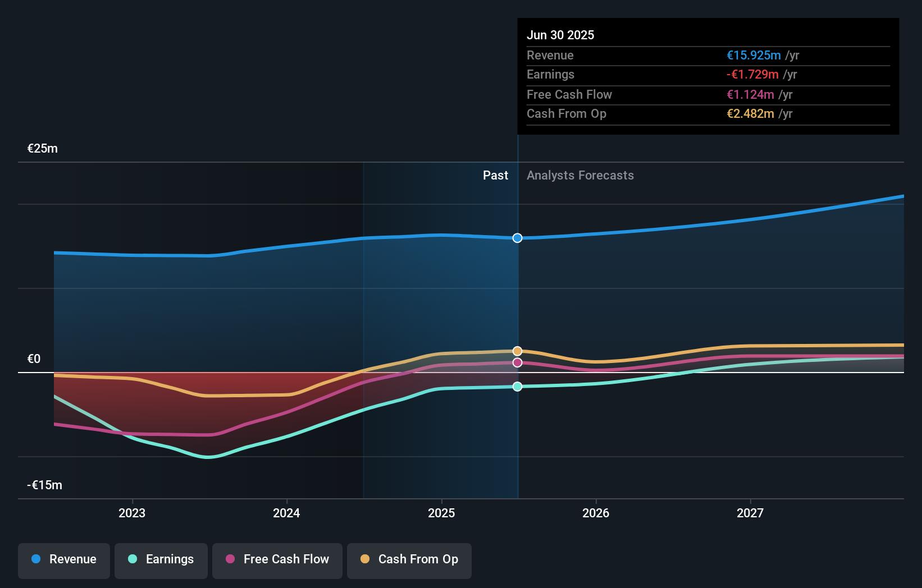Screen dimensions: 922x588
Task: Click the €0 y-axis label
Action: click(x=34, y=359)
